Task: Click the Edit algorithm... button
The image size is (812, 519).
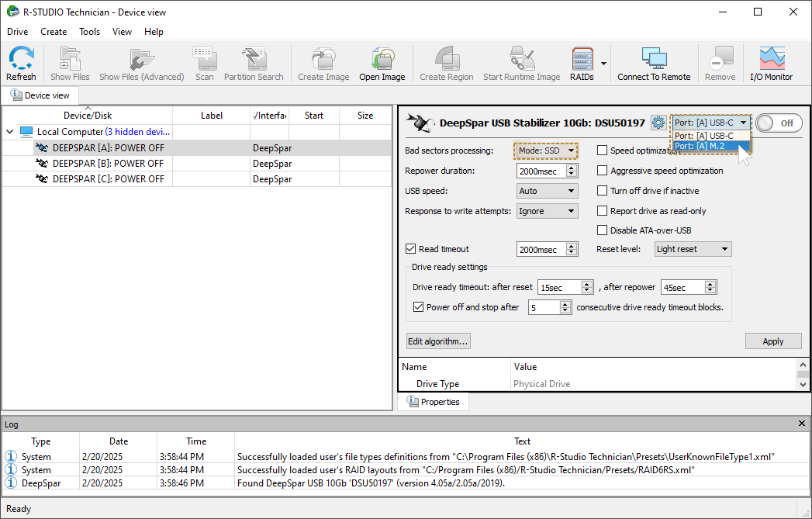Action: click(x=438, y=341)
